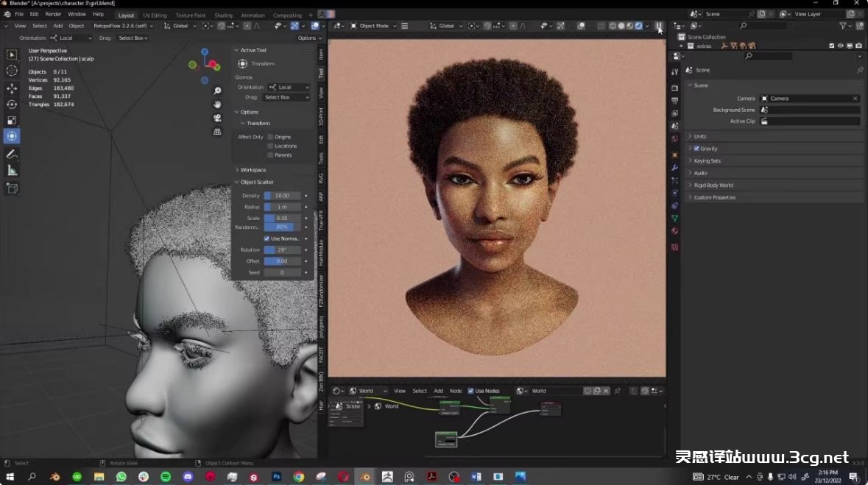Toggle camera view icon in viewport
Viewport: 868px width, 485px height.
coord(217,118)
